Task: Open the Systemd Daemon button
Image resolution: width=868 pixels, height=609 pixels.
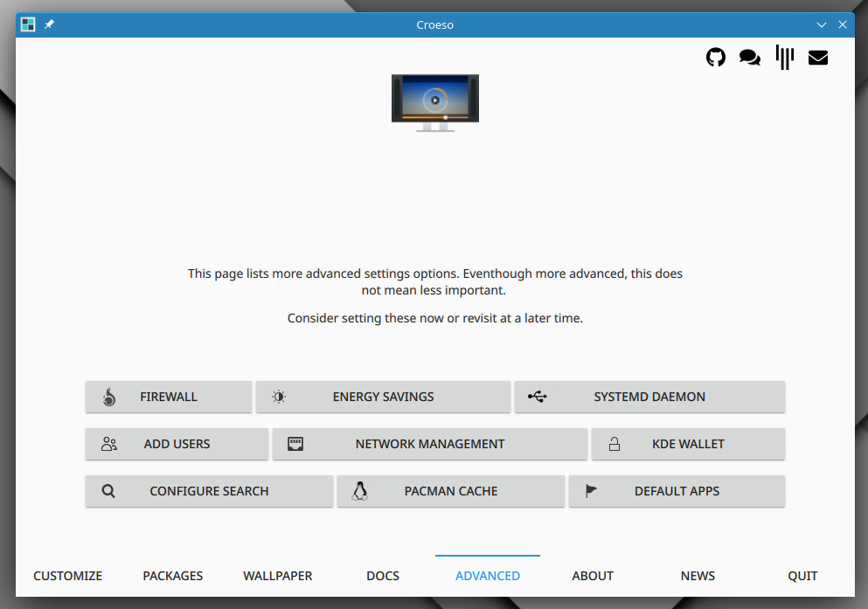Action: point(649,397)
